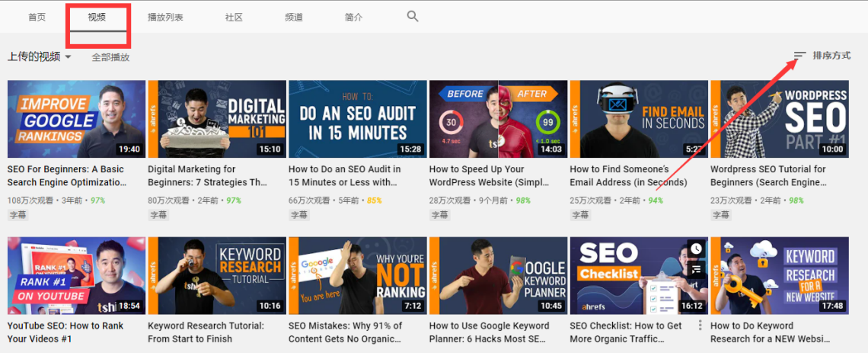The height and width of the screenshot is (353, 868).
Task: Click the 全部播放 play all button
Action: tap(110, 57)
